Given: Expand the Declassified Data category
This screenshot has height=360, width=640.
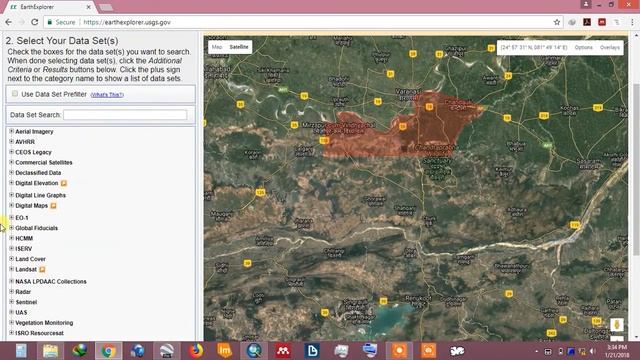Looking at the screenshot, I should click(11, 172).
